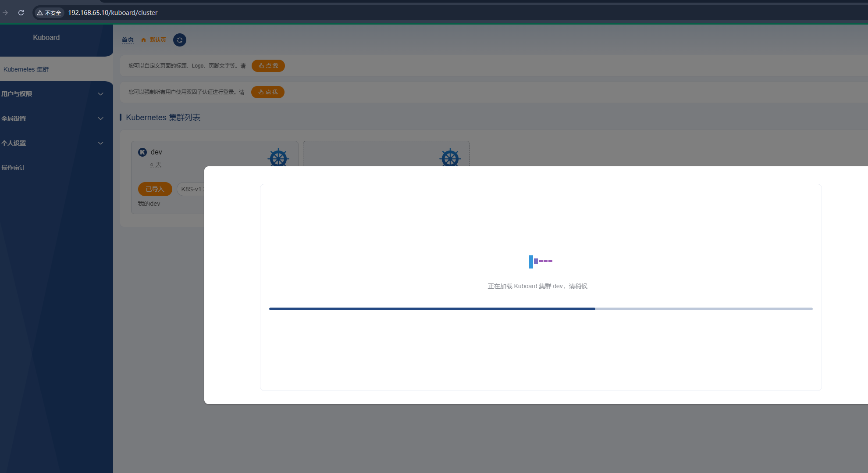This screenshot has height=473, width=868.
Task: Open the insecure-site warning badge
Action: pyautogui.click(x=49, y=13)
